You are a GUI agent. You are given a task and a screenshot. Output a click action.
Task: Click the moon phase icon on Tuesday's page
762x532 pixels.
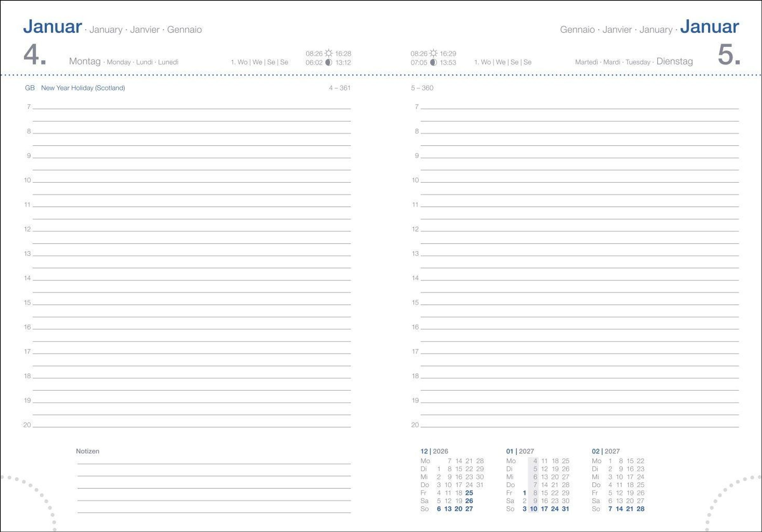tap(433, 63)
